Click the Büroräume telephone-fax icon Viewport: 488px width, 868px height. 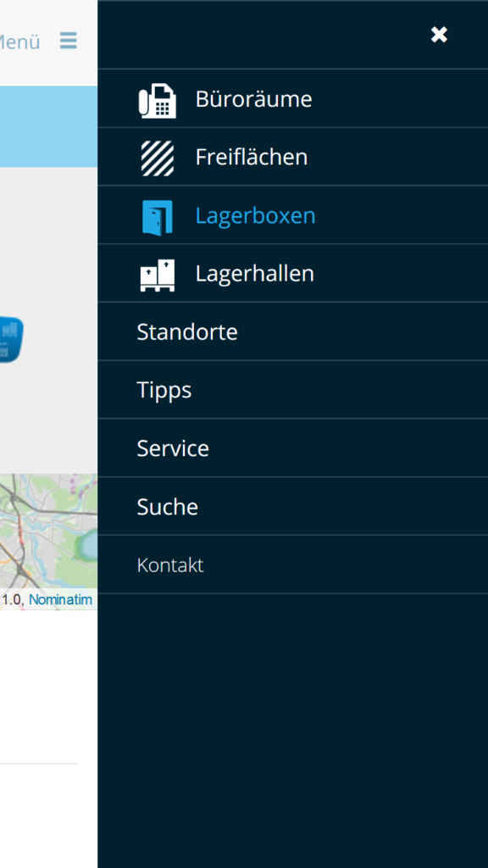pos(157,100)
